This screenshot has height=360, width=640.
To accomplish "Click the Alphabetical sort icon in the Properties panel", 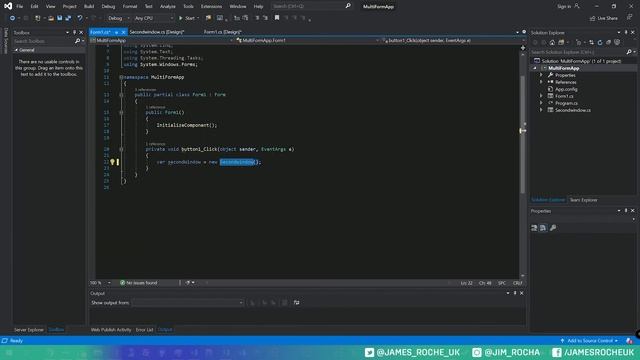I will pos(543,228).
